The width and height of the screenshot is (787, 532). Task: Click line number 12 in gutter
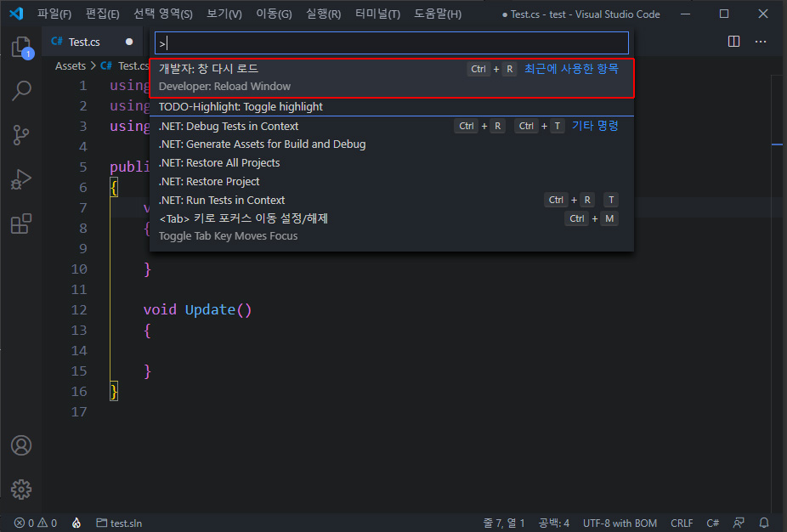[x=79, y=309]
